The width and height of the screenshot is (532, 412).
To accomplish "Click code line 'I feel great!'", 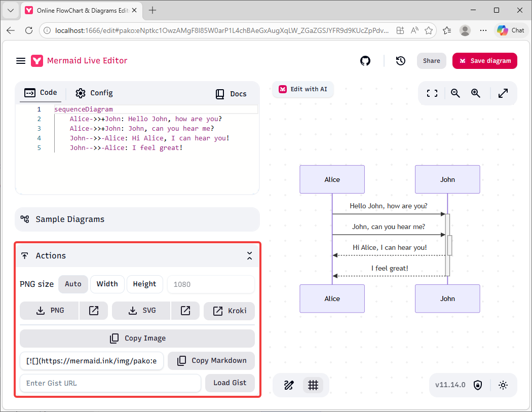I will [x=126, y=148].
